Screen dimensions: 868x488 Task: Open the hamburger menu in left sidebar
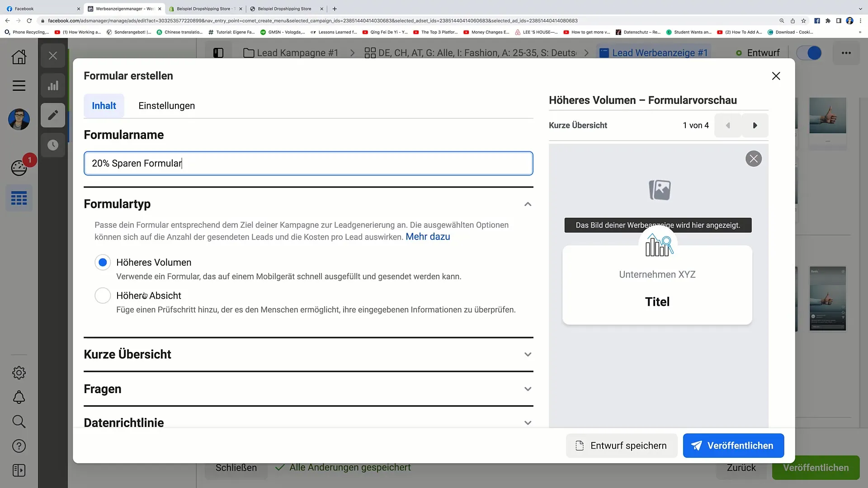pyautogui.click(x=19, y=85)
